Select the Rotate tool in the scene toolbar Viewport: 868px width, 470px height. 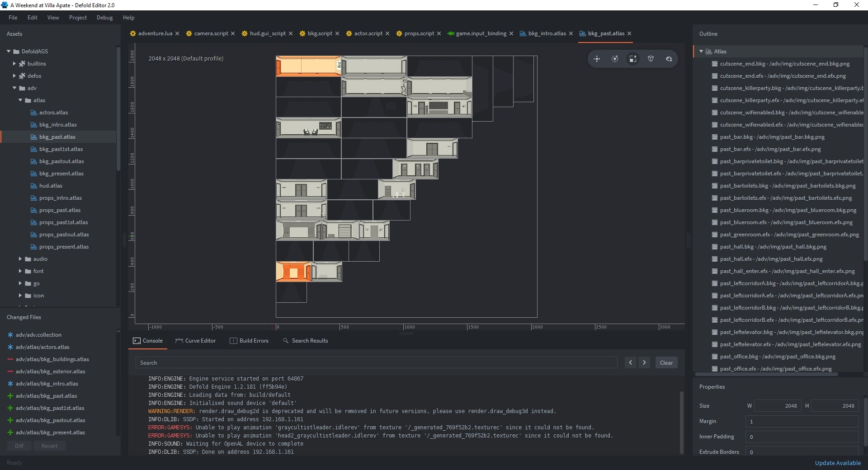click(615, 59)
